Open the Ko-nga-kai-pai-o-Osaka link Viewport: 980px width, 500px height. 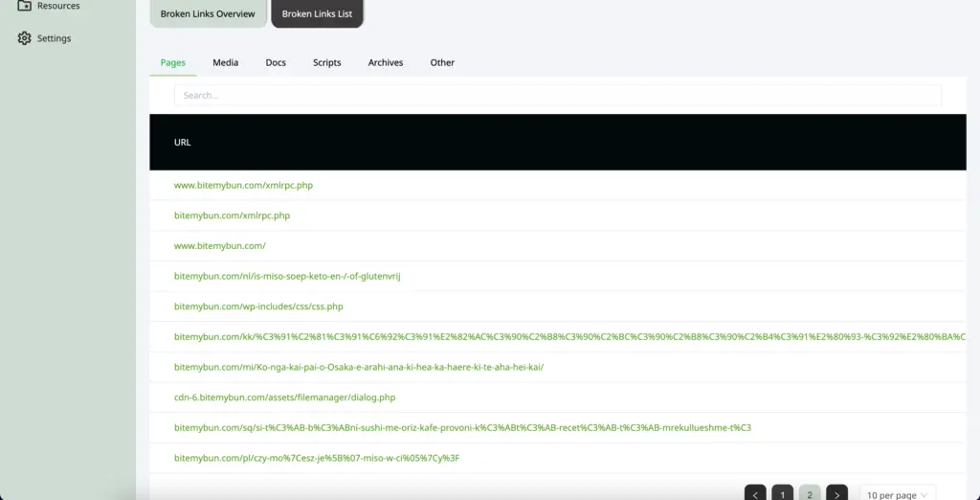[359, 367]
